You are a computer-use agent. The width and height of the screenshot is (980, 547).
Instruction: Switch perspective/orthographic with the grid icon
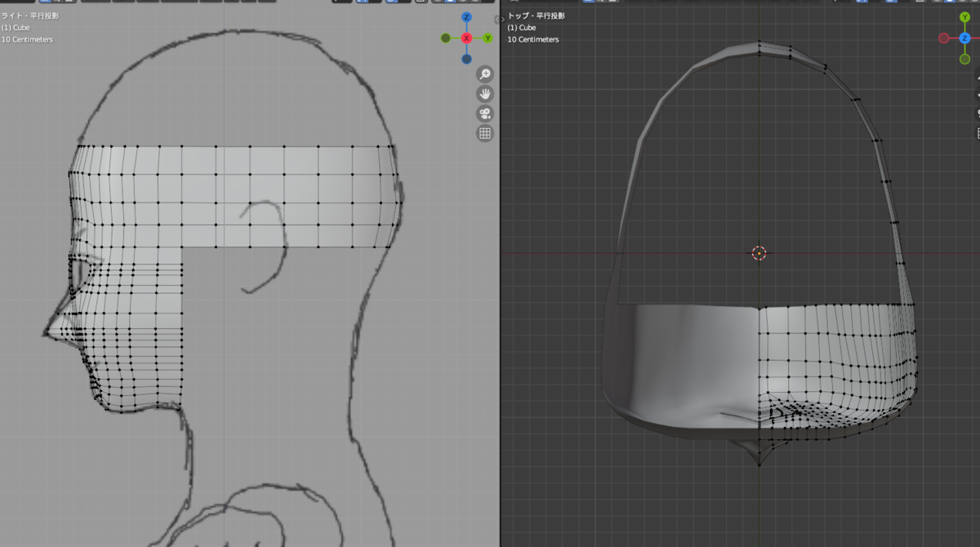(x=485, y=133)
